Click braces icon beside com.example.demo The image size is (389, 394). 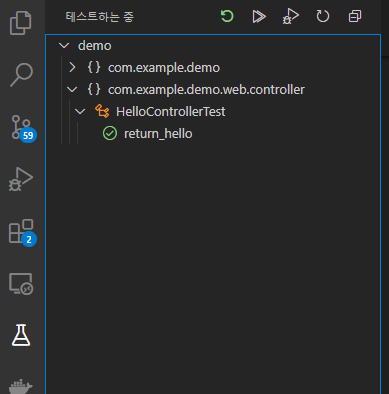[94, 67]
